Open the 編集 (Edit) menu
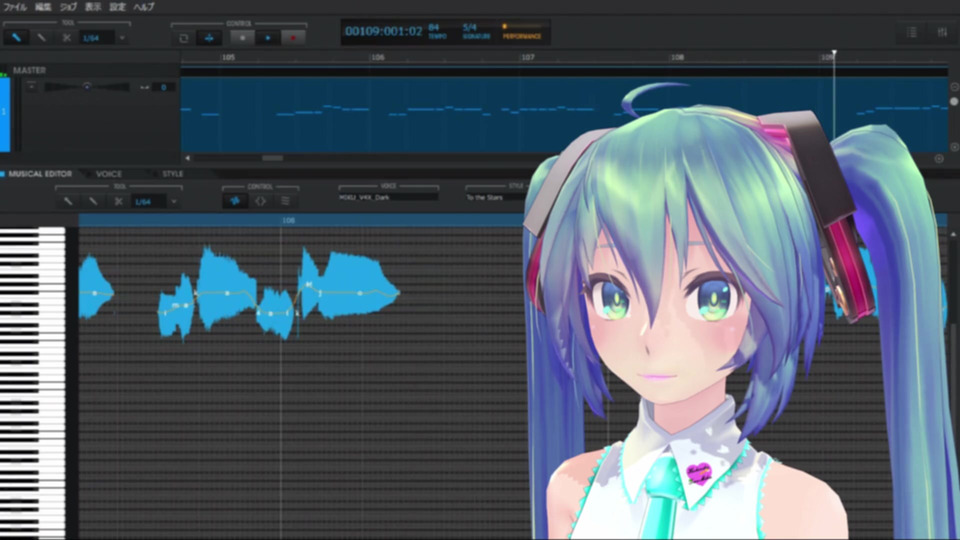The height and width of the screenshot is (540, 960). pos(43,7)
